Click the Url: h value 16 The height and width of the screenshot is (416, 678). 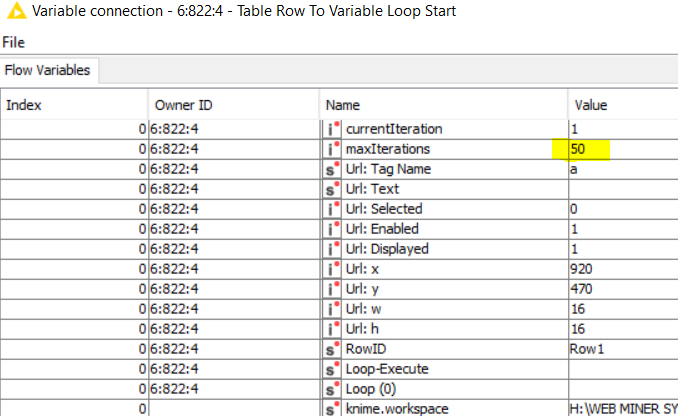tap(578, 329)
